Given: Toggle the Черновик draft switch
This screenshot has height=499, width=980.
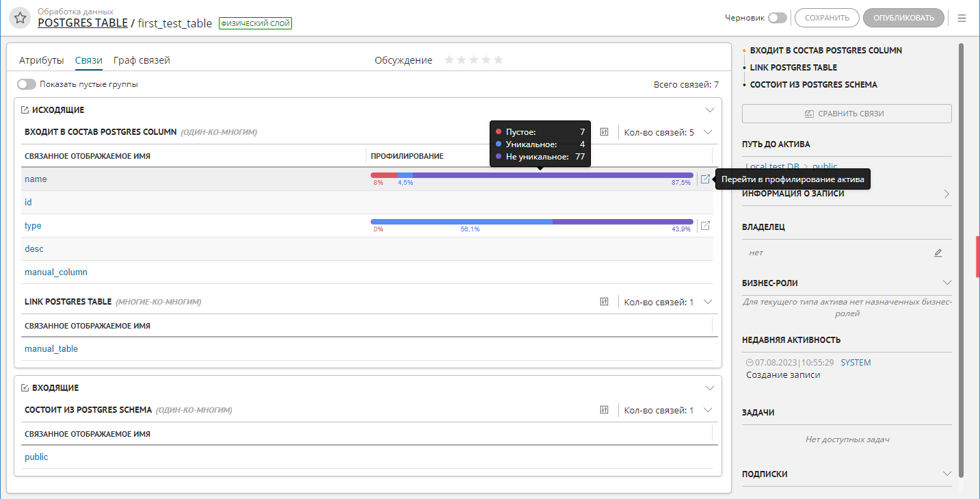Looking at the screenshot, I should click(777, 18).
